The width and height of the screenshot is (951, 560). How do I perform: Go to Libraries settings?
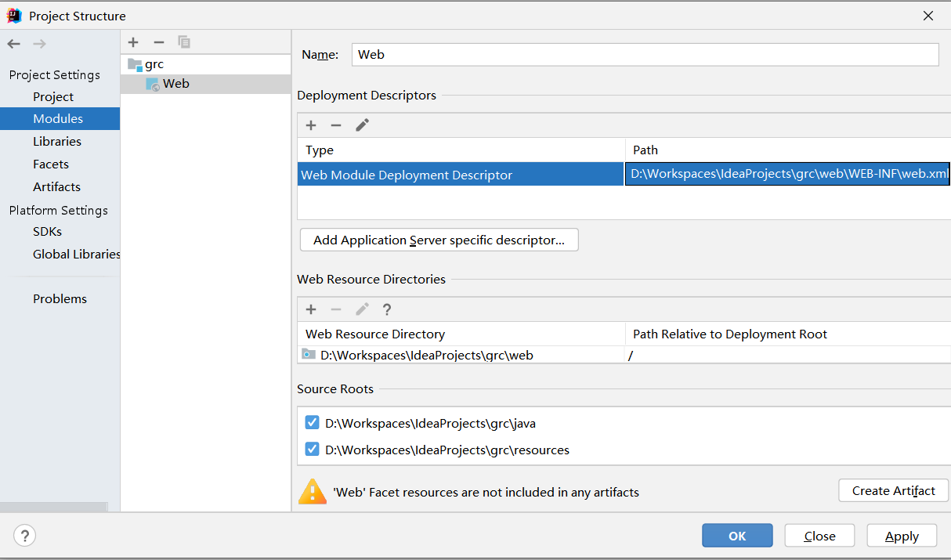click(x=57, y=142)
